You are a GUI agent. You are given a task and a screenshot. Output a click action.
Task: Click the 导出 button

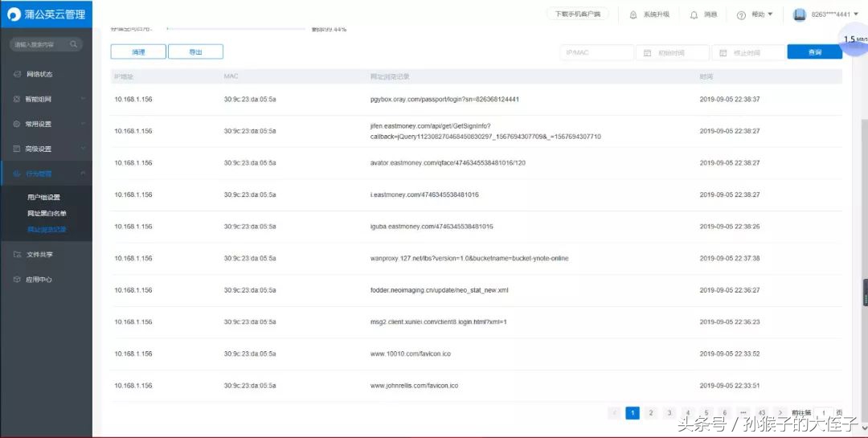click(195, 51)
